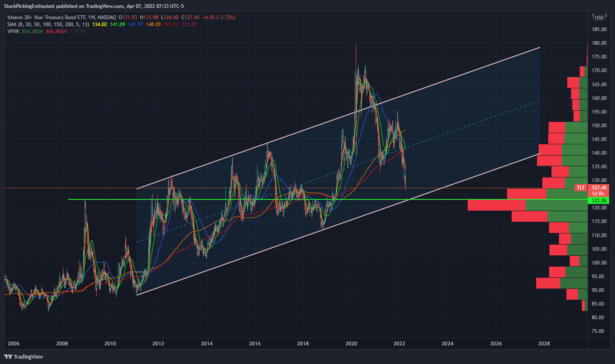Click the VPVR total volume 1.711B

click(x=78, y=32)
